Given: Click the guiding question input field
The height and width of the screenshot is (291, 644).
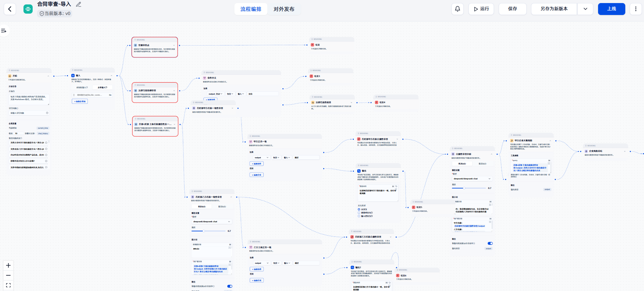Looking at the screenshot, I should [29, 113].
